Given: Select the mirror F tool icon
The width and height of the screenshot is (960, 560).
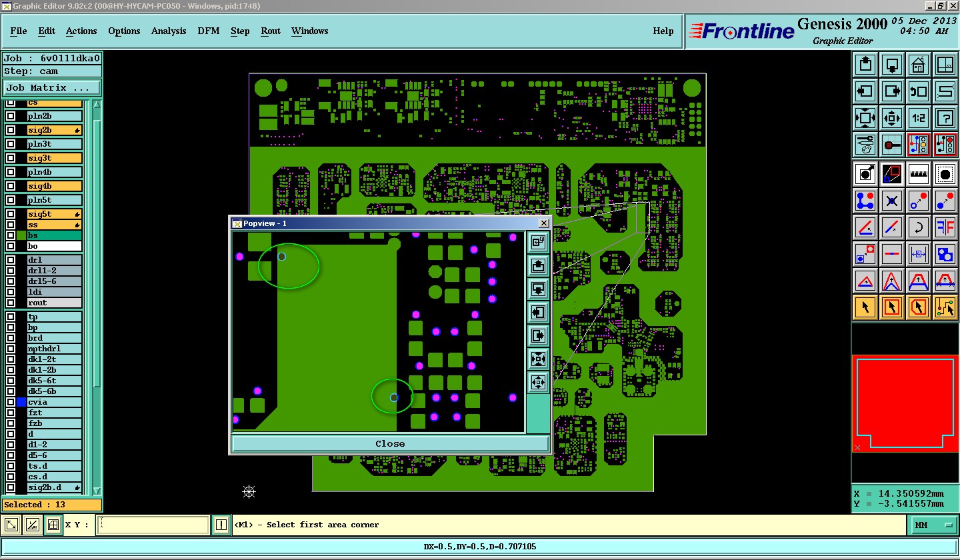Looking at the screenshot, I should coord(945,227).
